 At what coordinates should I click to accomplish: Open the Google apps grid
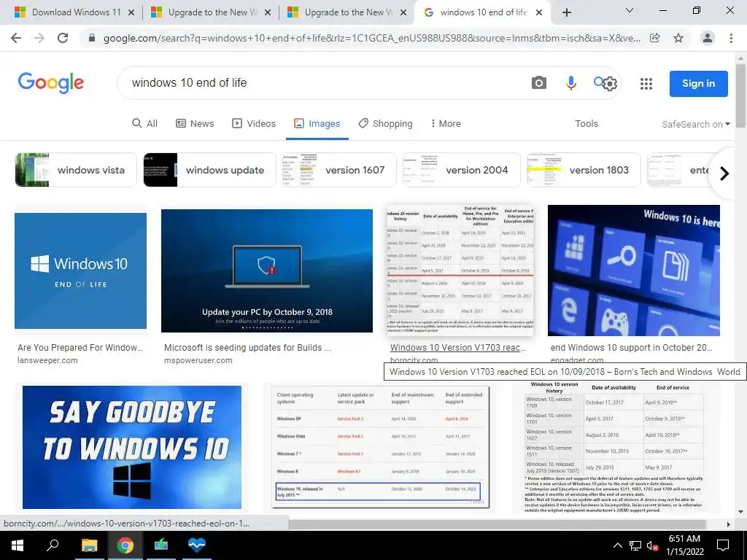646,84
